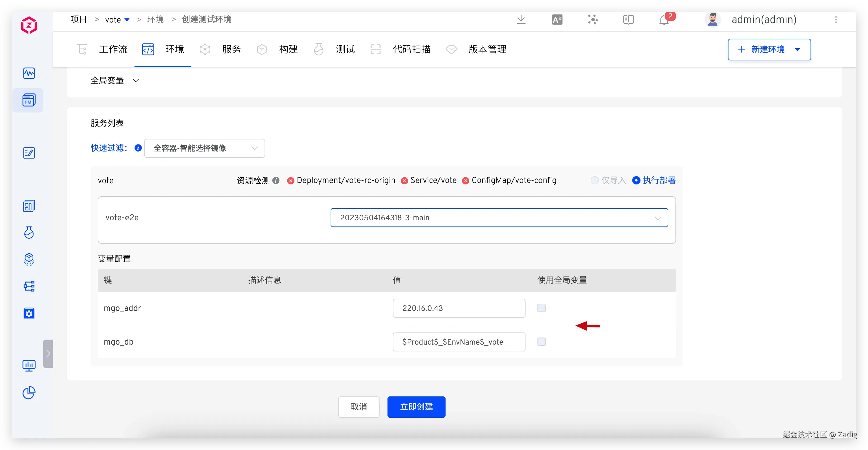868x450 pixels.
Task: Click the 取消 button
Action: 358,407
